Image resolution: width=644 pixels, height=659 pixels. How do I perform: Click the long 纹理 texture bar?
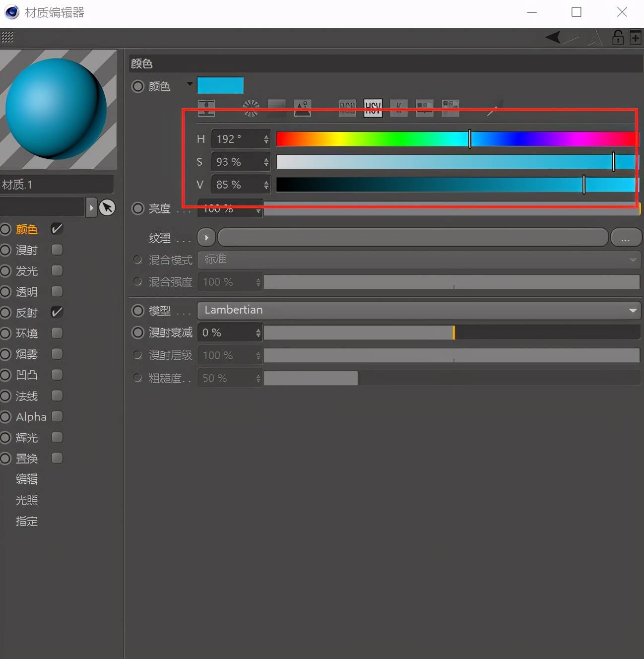click(413, 238)
